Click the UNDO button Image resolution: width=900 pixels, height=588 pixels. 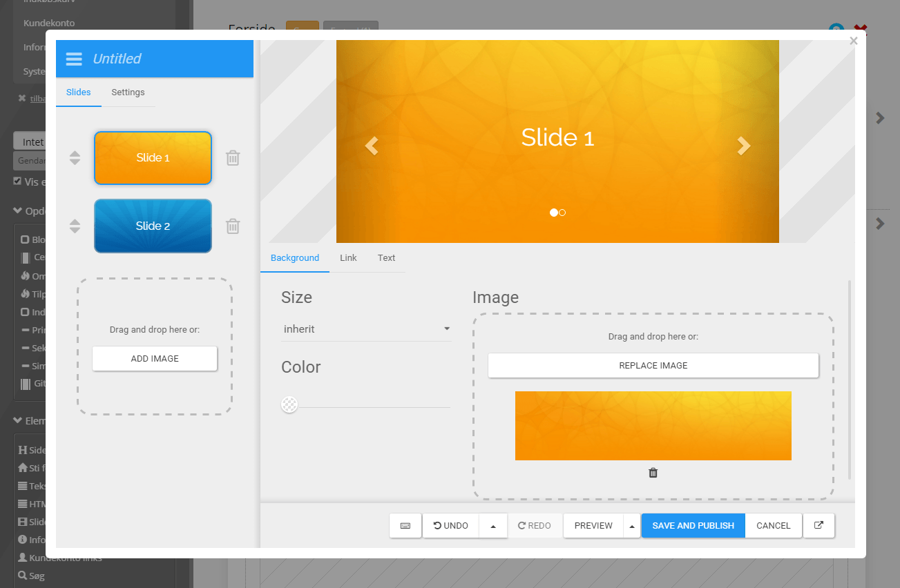(x=451, y=526)
